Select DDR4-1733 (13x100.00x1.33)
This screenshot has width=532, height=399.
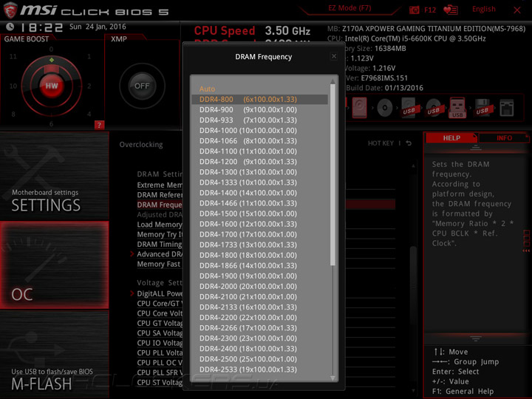[259, 245]
